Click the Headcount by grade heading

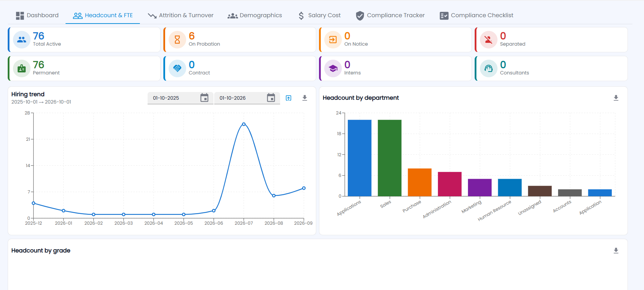(41, 251)
